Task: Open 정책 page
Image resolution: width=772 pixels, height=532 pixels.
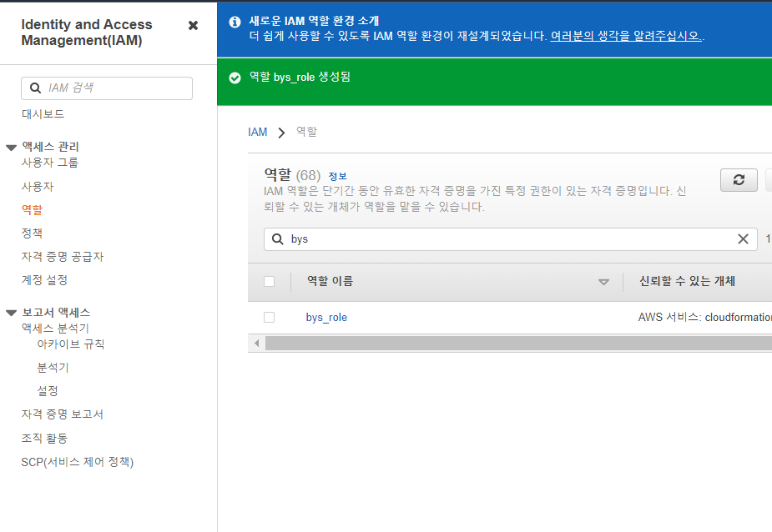Action: tap(32, 233)
